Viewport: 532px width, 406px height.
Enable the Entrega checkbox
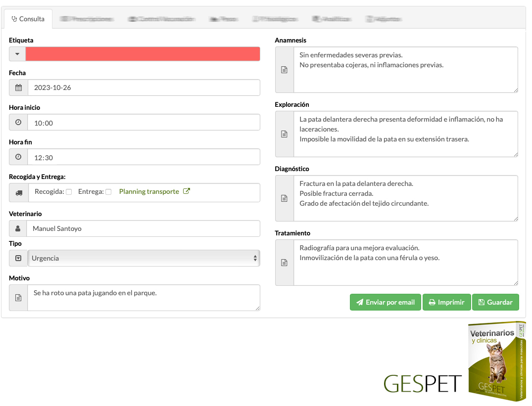coord(108,192)
